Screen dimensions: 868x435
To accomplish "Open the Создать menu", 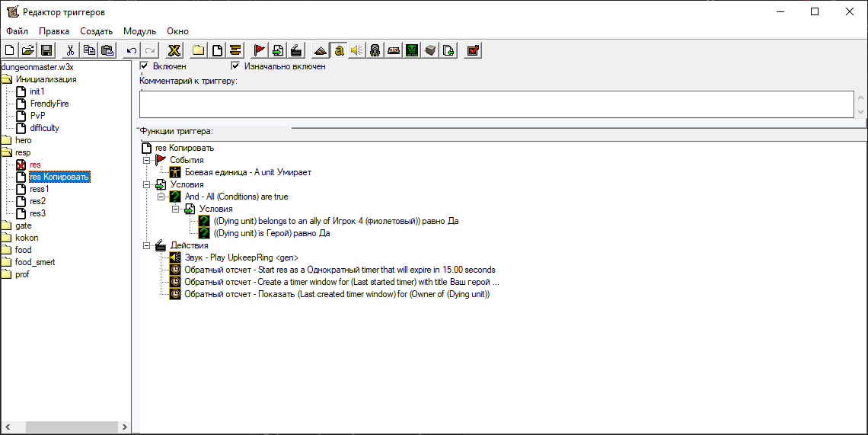I will pos(97,31).
